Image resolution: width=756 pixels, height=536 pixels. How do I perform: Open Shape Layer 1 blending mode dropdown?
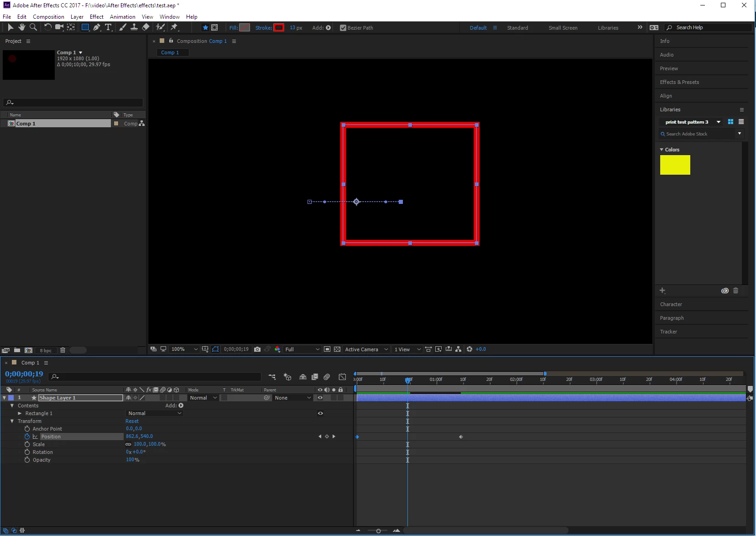(203, 398)
